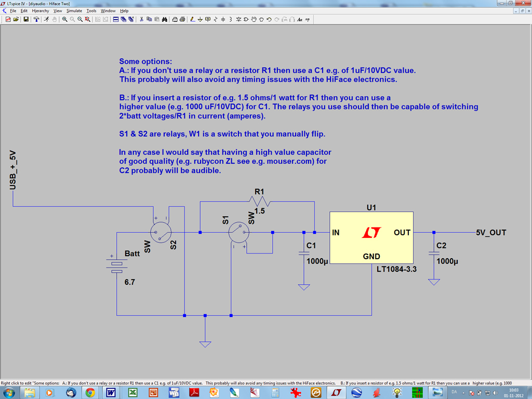Open Microsoft Word from the taskbar
Viewport: 532px width, 399px height.
pos(111,393)
